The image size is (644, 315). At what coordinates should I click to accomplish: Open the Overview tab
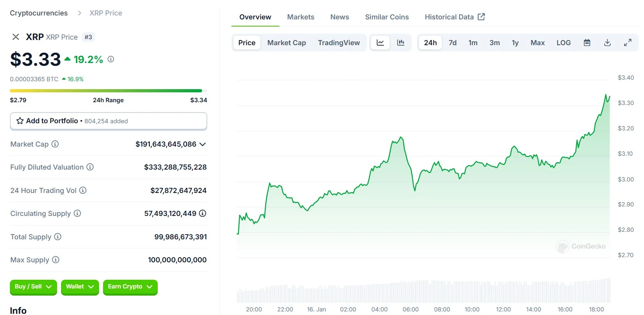point(255,17)
